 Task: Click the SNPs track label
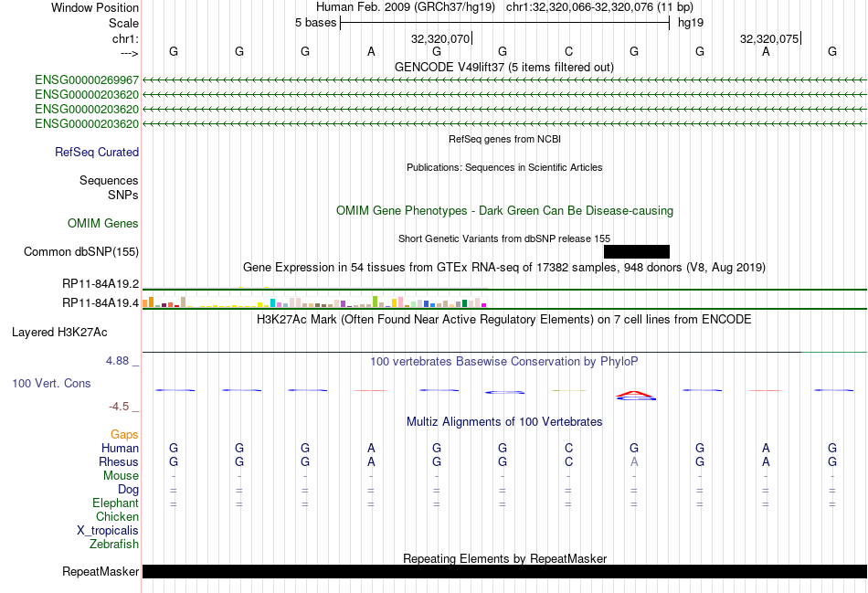pos(123,195)
